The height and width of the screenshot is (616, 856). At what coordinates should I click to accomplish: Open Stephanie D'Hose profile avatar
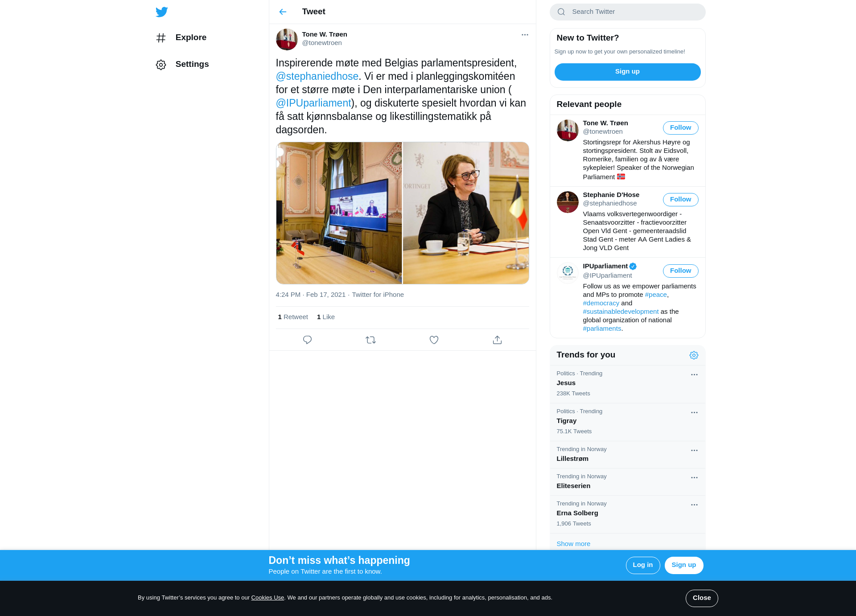point(568,202)
